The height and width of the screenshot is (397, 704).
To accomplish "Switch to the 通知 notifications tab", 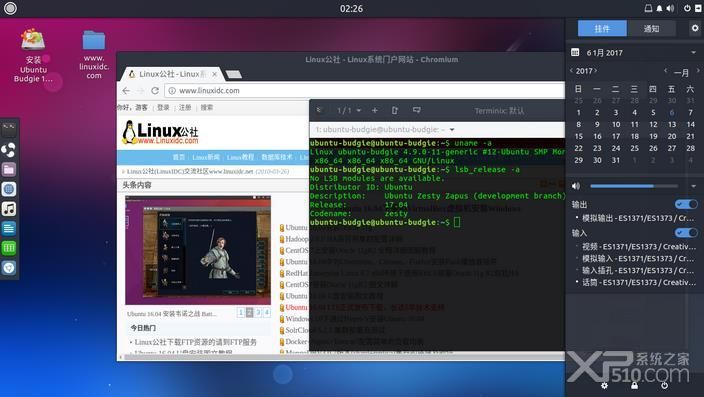I will [651, 28].
